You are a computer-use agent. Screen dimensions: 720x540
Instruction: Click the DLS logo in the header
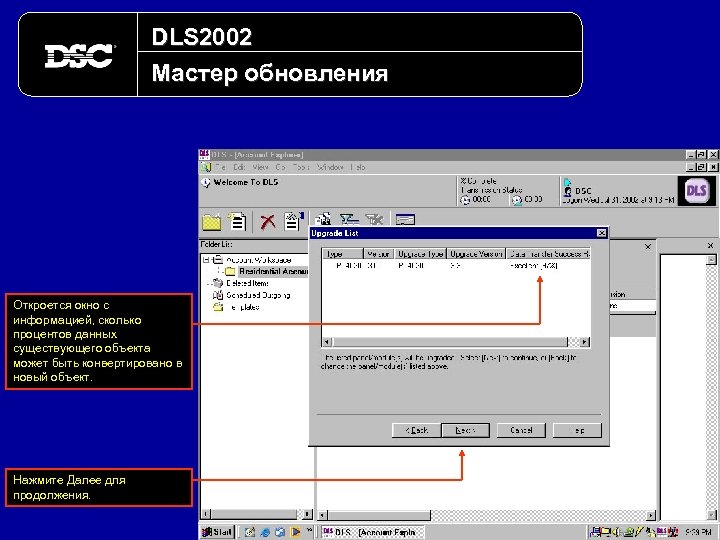697,191
